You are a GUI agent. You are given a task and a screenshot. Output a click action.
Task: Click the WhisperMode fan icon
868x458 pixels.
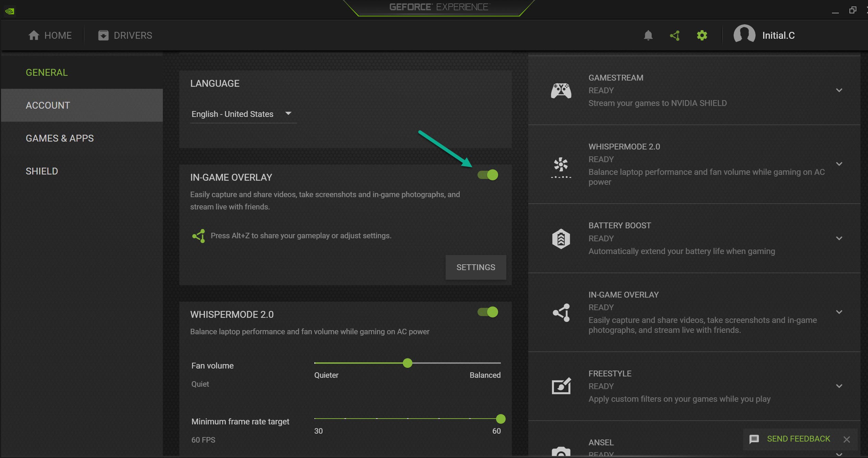[561, 167]
